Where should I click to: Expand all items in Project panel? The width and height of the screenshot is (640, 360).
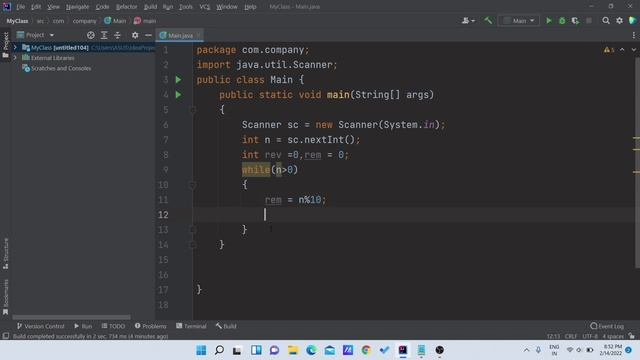(x=104, y=36)
